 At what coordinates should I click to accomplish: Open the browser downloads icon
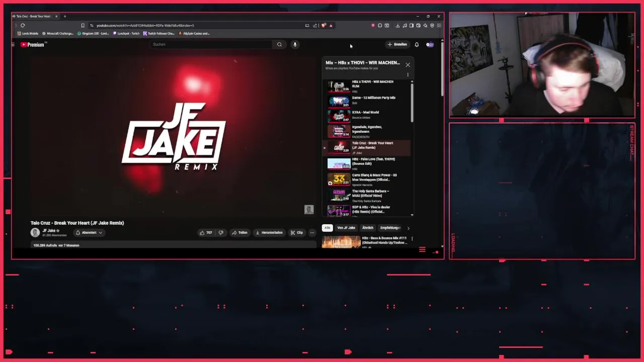pyautogui.click(x=397, y=25)
